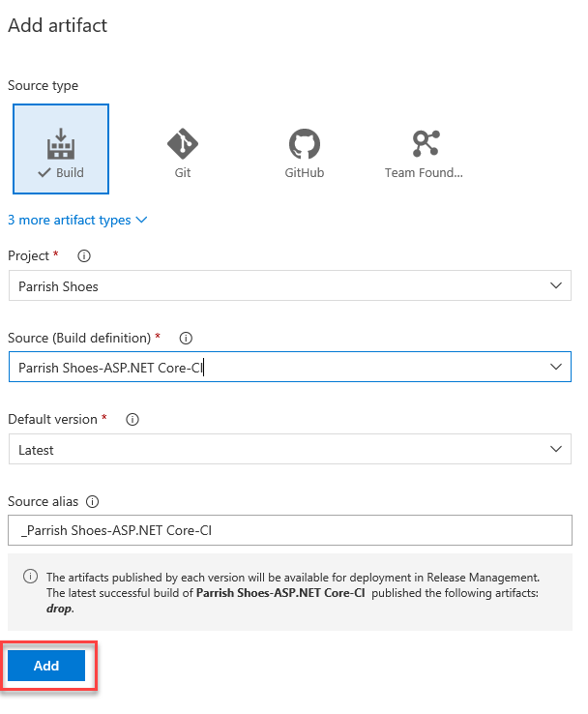Select the Team Foundation version control icon
Viewport: 588px width, 714px height.
coord(424,144)
